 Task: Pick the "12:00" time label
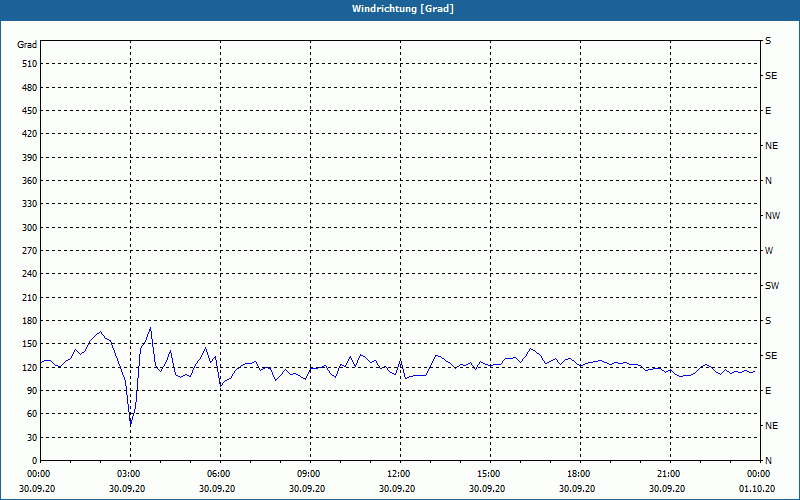coord(397,474)
